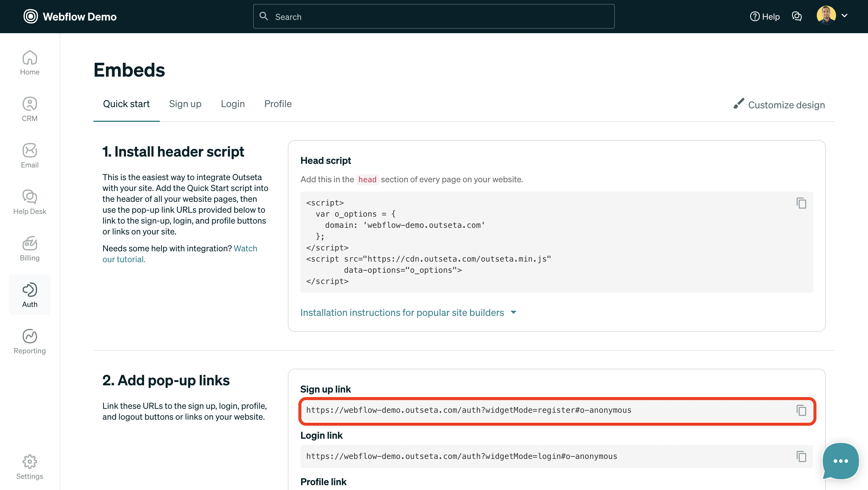The height and width of the screenshot is (490, 868).
Task: Open the live chat bubble
Action: coord(840,461)
